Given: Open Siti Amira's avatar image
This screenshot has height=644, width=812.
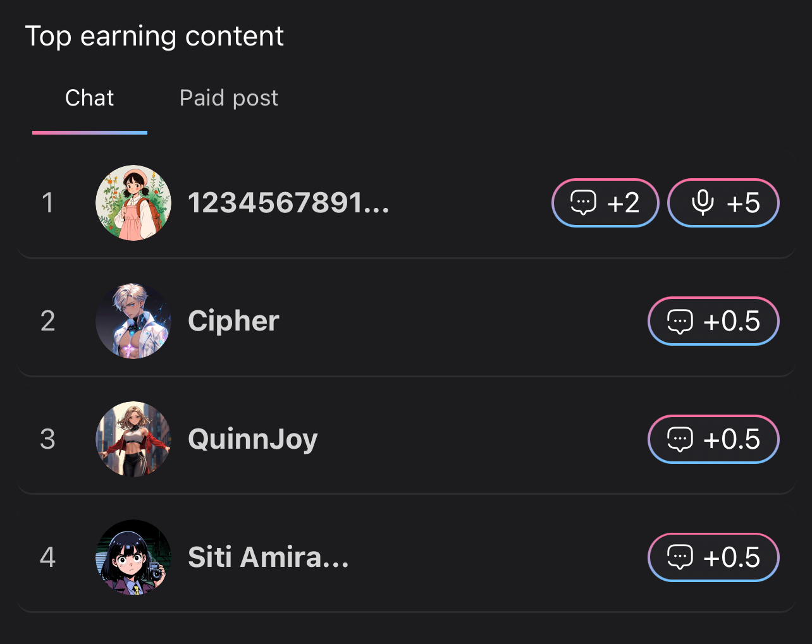Looking at the screenshot, I should click(133, 557).
